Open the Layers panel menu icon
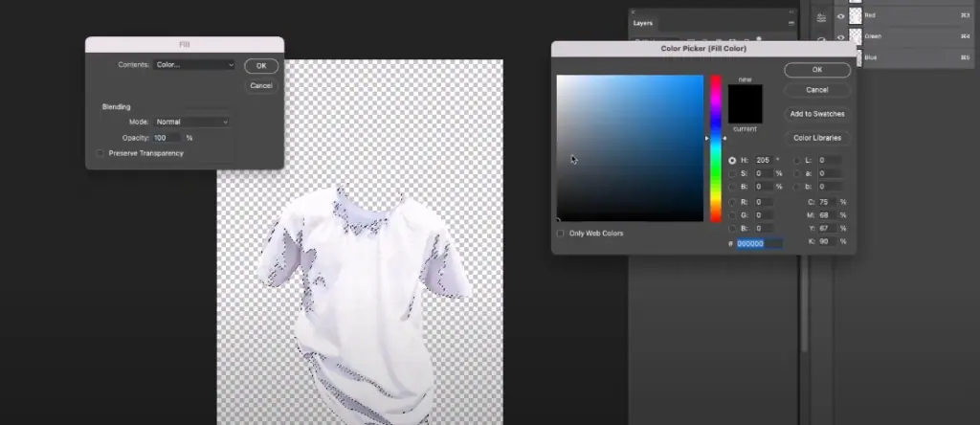Image resolution: width=980 pixels, height=425 pixels. (790, 22)
